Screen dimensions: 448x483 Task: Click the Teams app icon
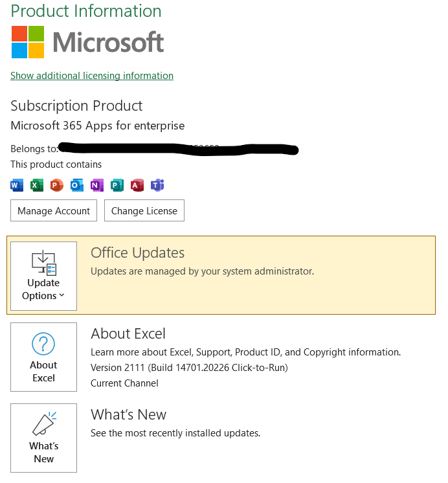(x=157, y=185)
